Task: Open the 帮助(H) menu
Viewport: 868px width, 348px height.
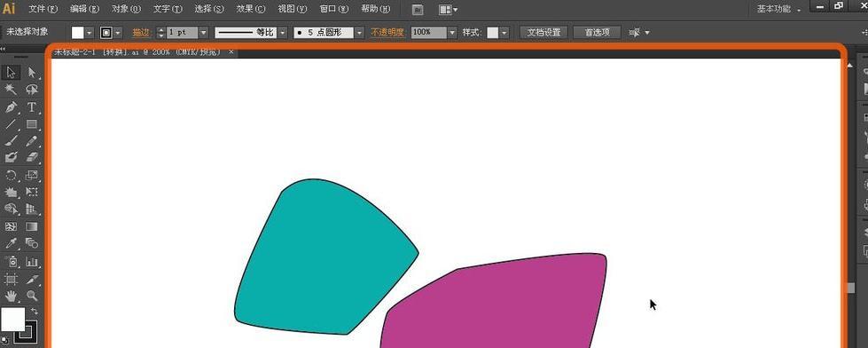Action: (x=375, y=10)
